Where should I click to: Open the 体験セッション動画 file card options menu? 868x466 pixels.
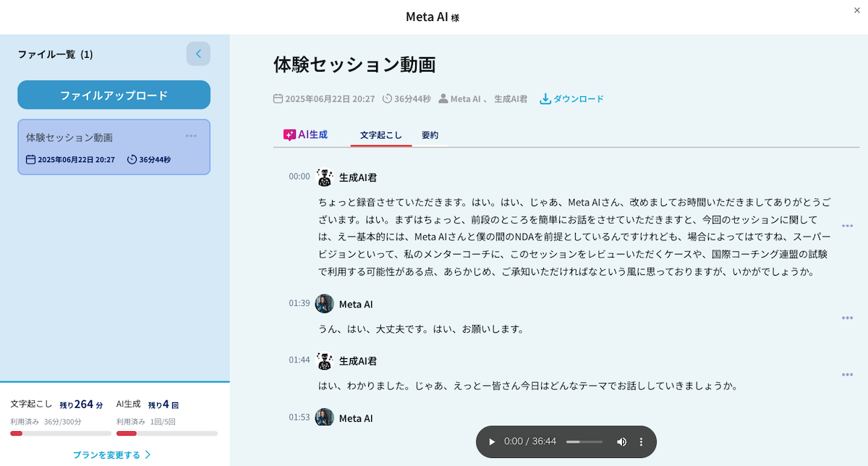[x=191, y=135]
